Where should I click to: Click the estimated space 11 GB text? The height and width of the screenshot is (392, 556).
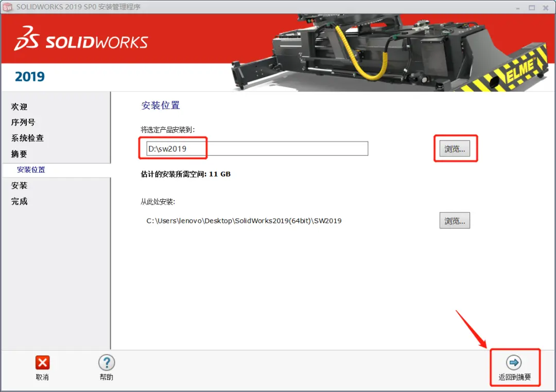186,174
